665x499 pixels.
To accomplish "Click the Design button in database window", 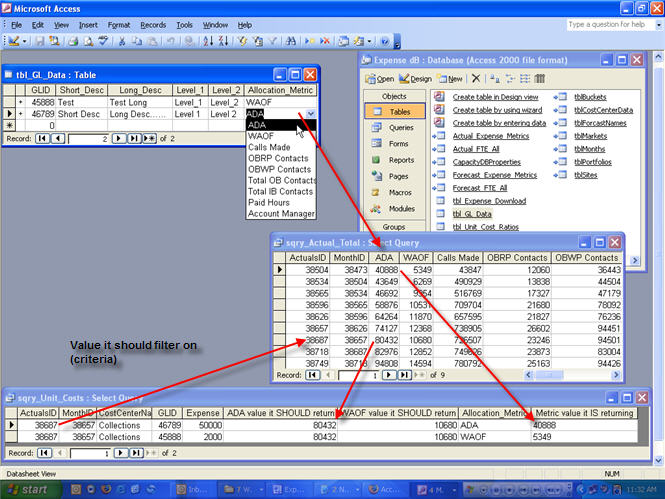I will tap(416, 78).
